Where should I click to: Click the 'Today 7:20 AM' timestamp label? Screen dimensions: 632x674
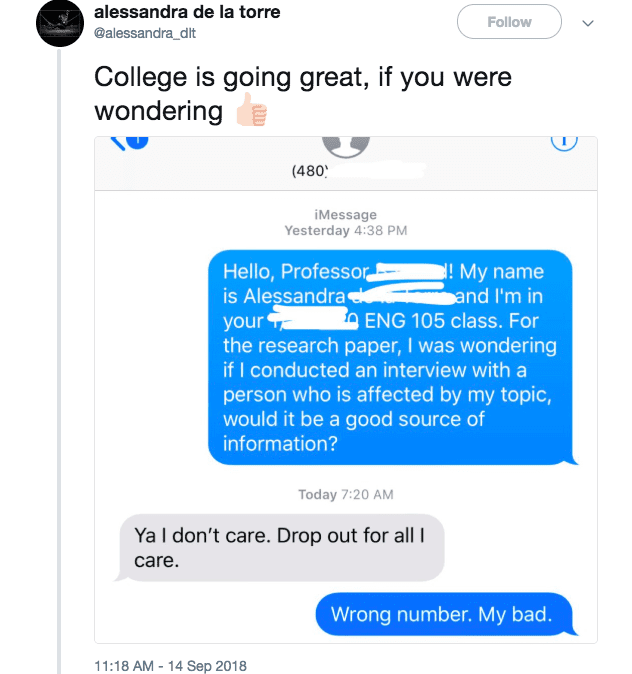(346, 494)
